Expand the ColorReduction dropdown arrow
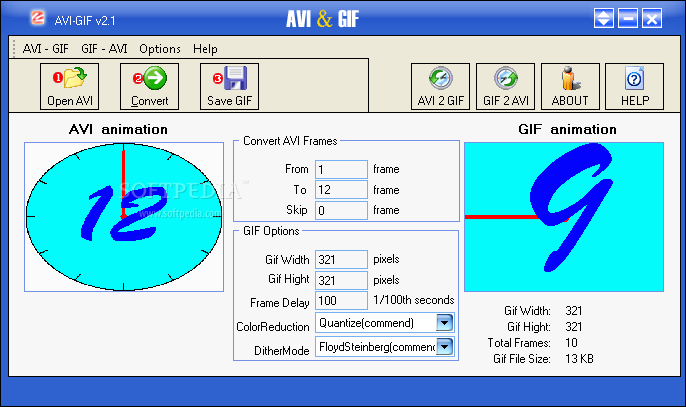 pyautogui.click(x=444, y=323)
